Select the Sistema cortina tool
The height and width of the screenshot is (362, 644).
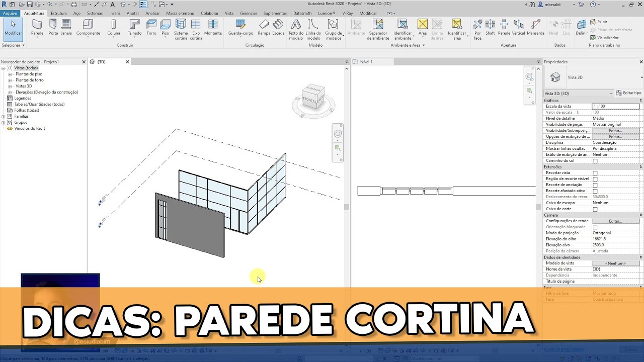pyautogui.click(x=181, y=30)
